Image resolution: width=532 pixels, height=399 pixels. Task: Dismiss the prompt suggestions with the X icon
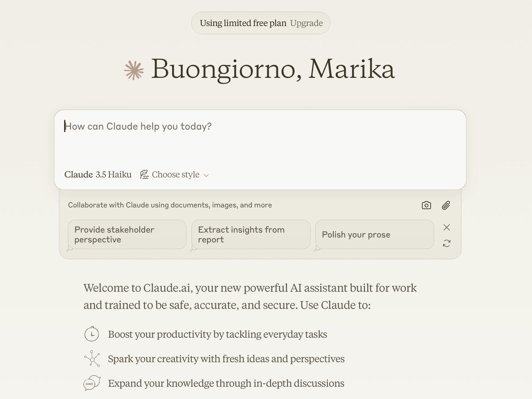[x=446, y=227]
